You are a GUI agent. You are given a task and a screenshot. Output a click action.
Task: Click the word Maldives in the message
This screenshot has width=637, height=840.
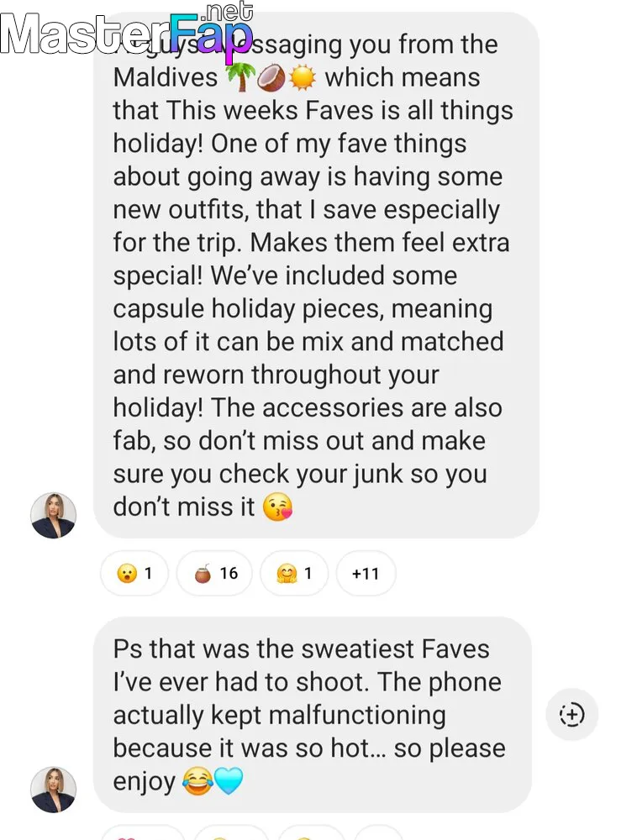166,77
